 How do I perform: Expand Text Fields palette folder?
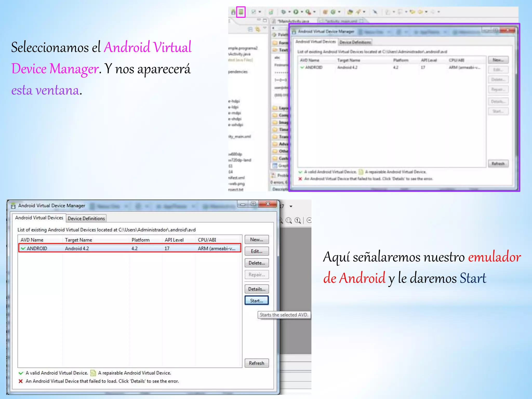pos(280,50)
